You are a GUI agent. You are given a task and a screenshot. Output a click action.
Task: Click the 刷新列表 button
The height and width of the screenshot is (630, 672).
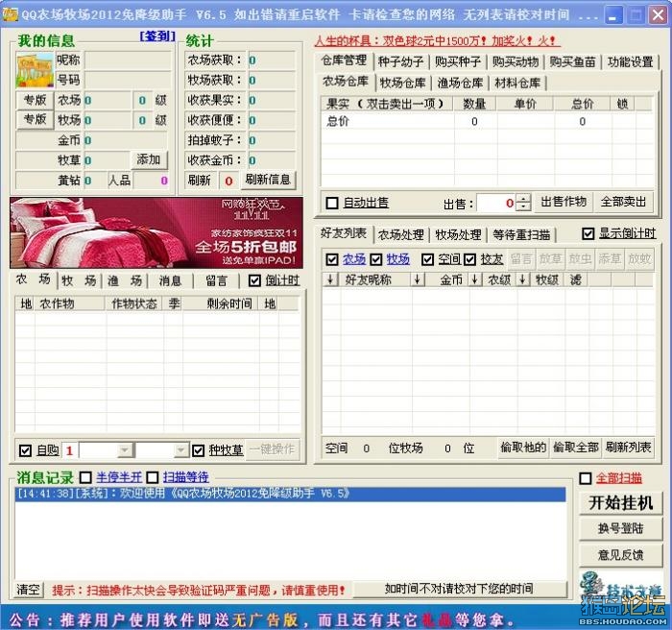pyautogui.click(x=628, y=448)
